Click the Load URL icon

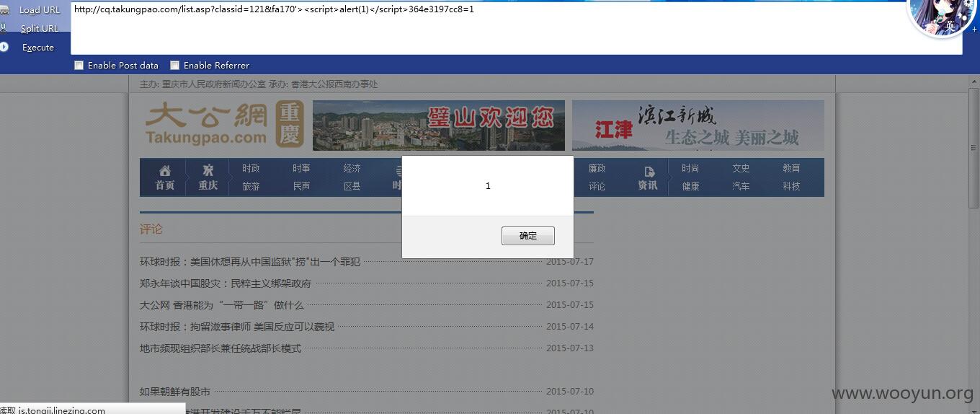[4, 10]
